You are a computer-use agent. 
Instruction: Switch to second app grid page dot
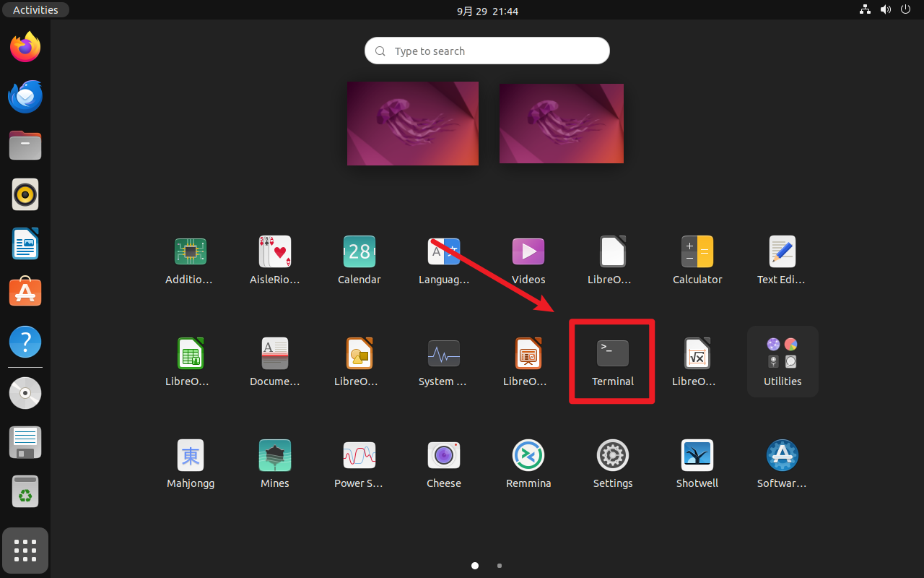coord(500,566)
